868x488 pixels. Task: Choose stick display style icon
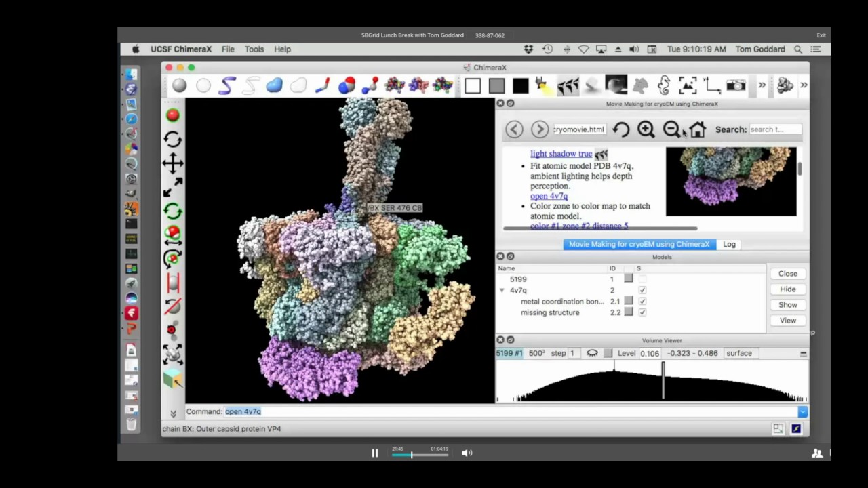click(322, 85)
